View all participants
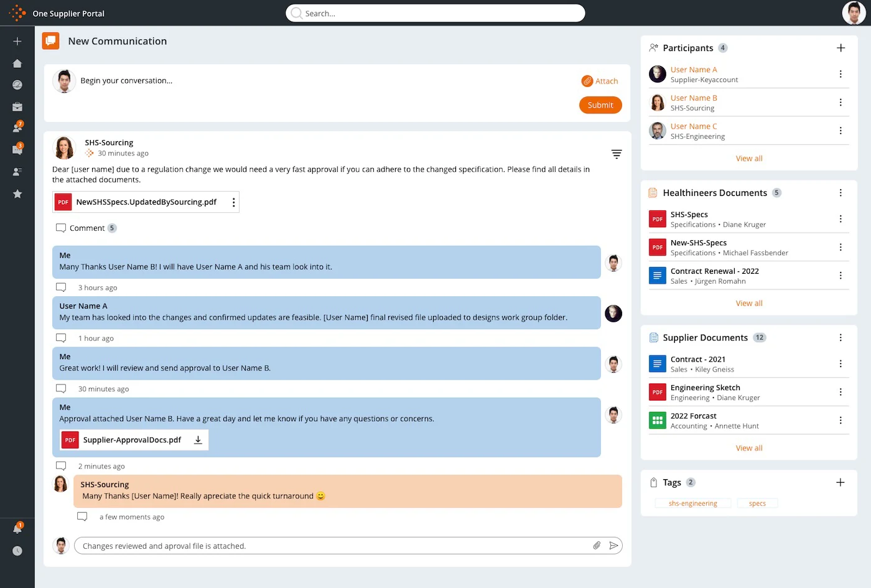This screenshot has width=871, height=588. [x=749, y=159]
